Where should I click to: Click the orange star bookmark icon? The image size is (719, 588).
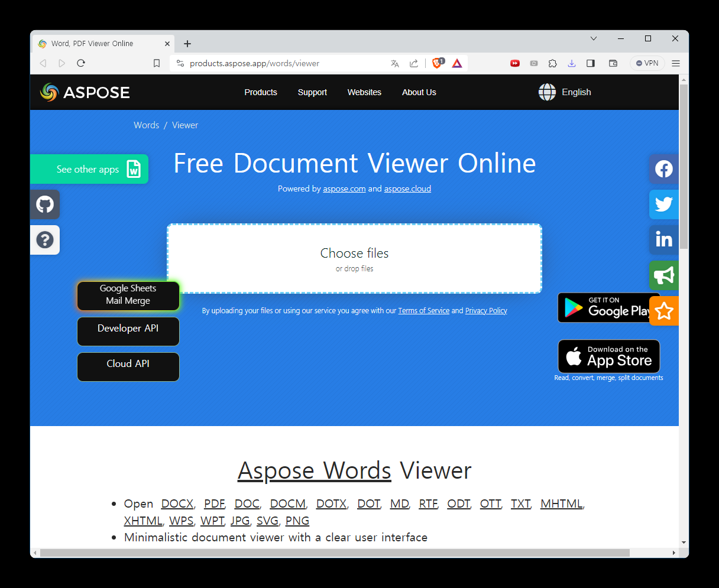click(x=664, y=311)
